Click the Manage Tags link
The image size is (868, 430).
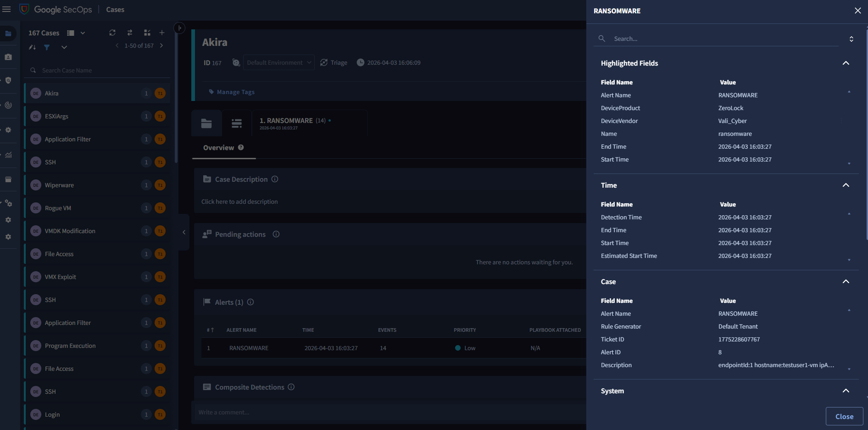coord(235,92)
